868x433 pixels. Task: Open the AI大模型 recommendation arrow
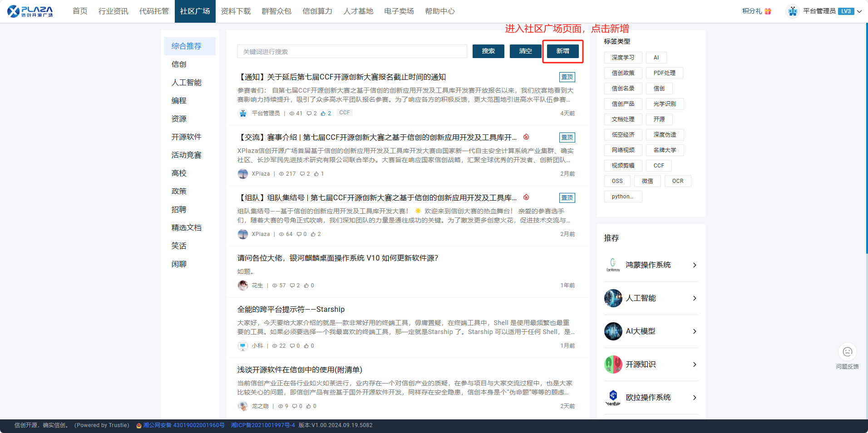[x=694, y=331]
